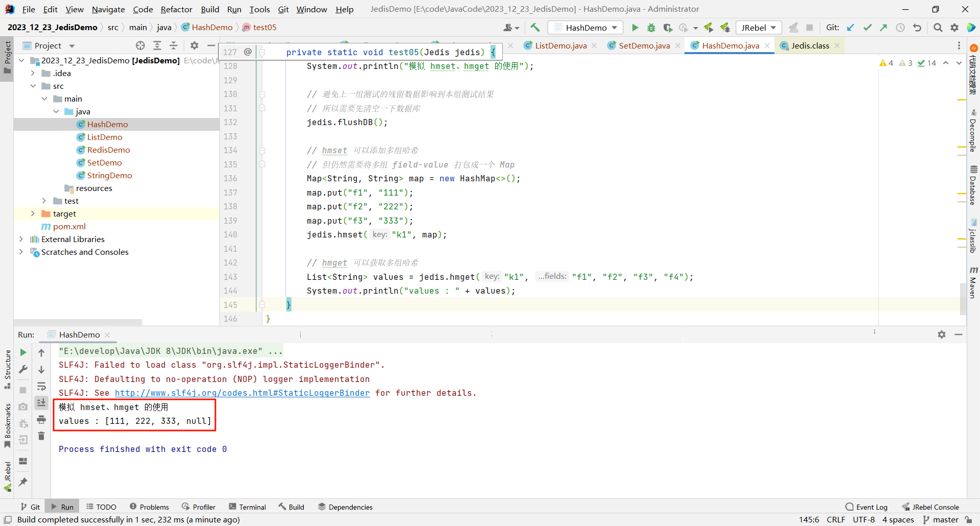
Task: Toggle jclasslib side panel
Action: 973,236
